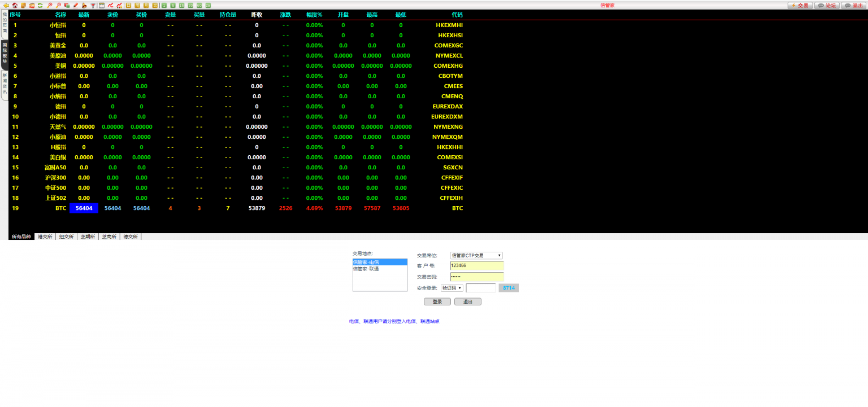Click the 客户号 account input field

476,265
